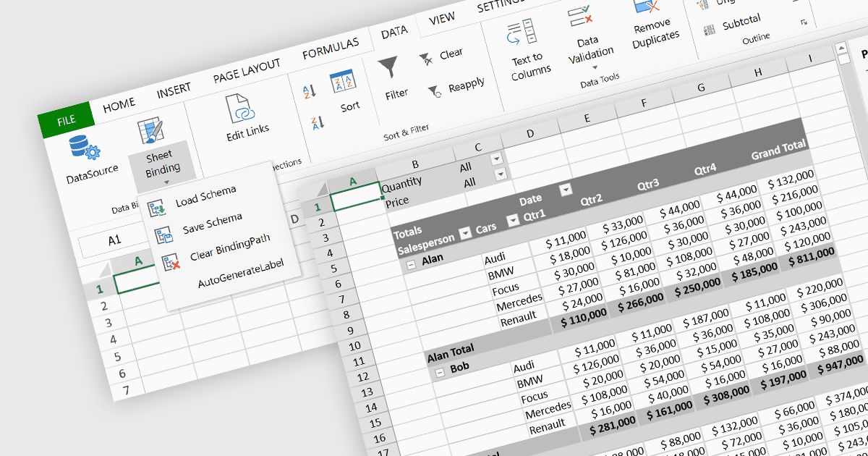The width and height of the screenshot is (868, 456).
Task: Open the Price filter dropdown showing All
Action: tap(500, 174)
